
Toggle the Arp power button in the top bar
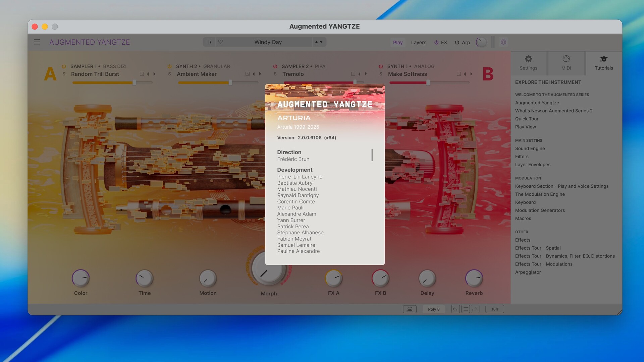[457, 43]
